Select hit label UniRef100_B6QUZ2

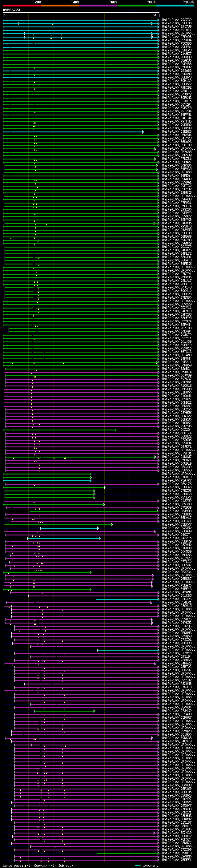pyautogui.click(x=177, y=436)
